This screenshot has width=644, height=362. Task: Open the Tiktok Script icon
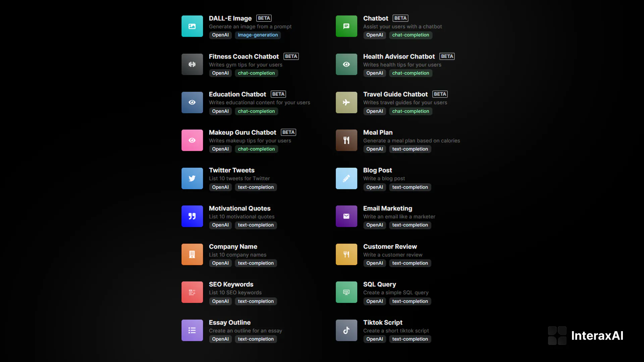[346, 331]
